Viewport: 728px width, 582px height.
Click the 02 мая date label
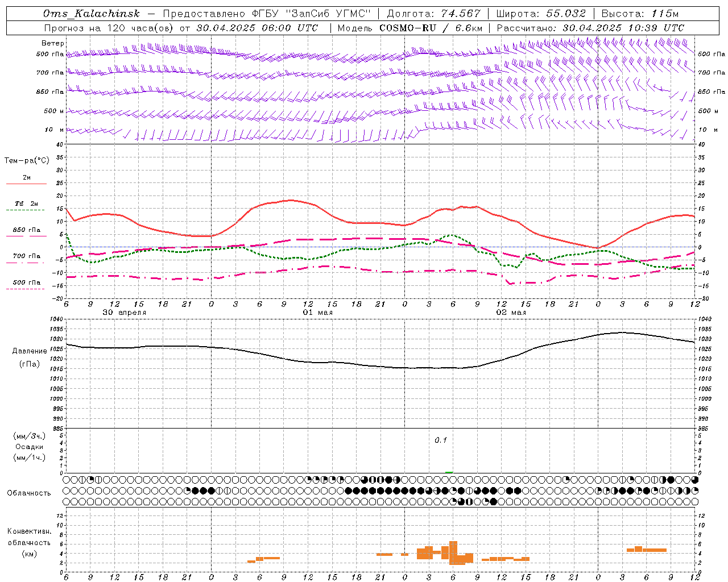point(511,313)
